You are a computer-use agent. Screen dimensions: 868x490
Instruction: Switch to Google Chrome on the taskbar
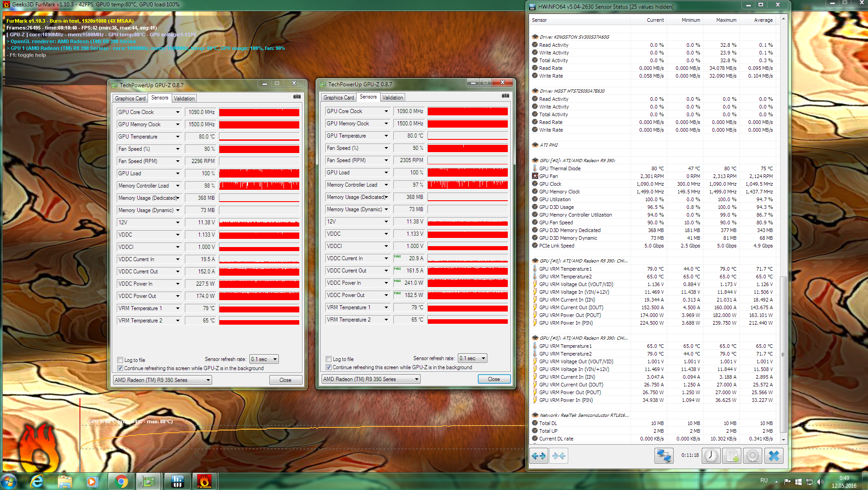121,481
